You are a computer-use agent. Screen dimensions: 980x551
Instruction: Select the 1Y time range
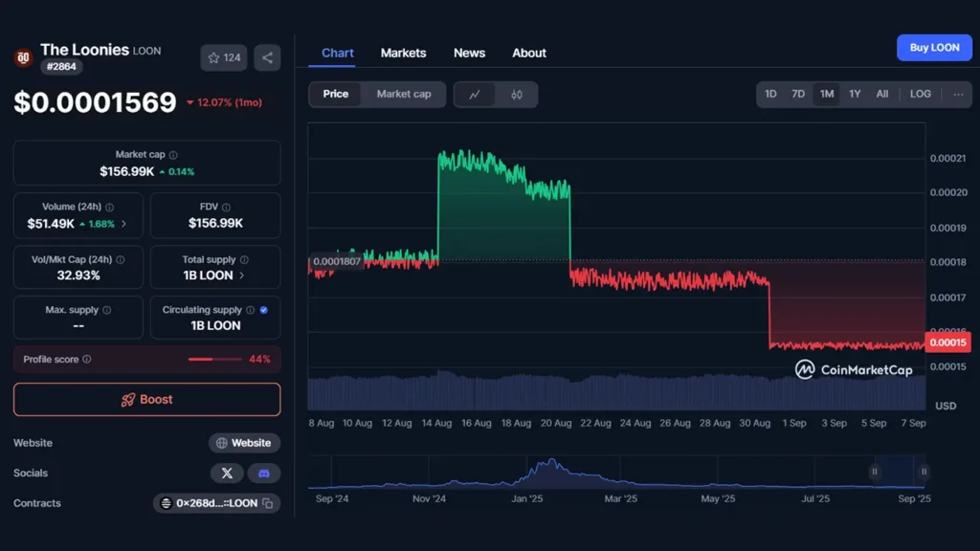tap(855, 95)
